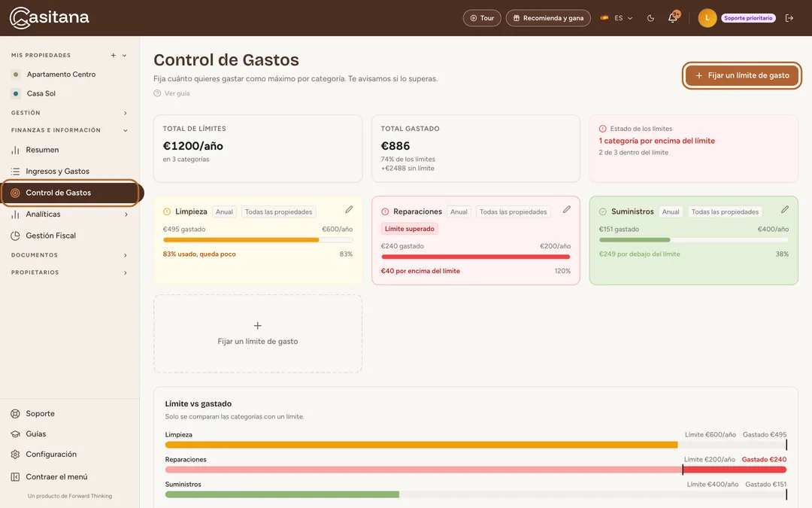Collapse Mis Propiedades chevron
Image resolution: width=812 pixels, height=508 pixels.
click(124, 55)
